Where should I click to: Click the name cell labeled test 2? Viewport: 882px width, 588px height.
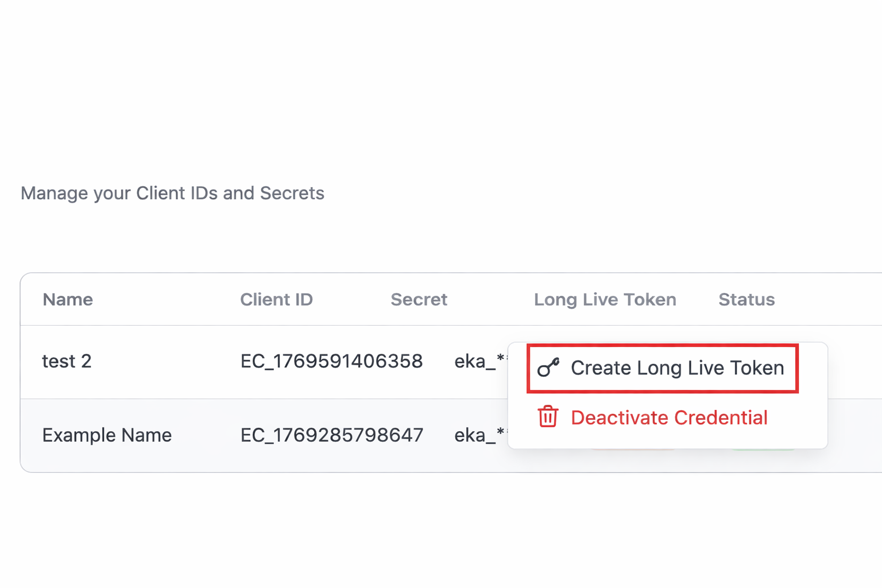[67, 361]
